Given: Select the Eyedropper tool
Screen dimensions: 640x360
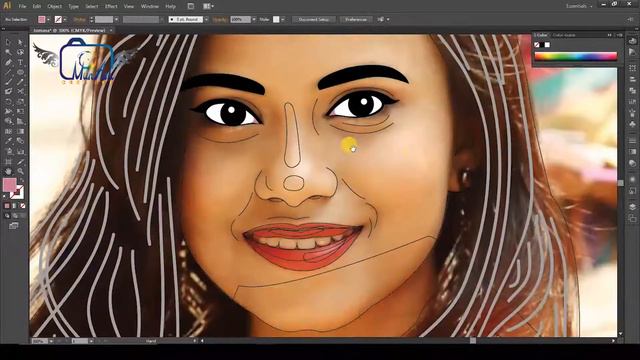Looking at the screenshot, I should [8, 141].
